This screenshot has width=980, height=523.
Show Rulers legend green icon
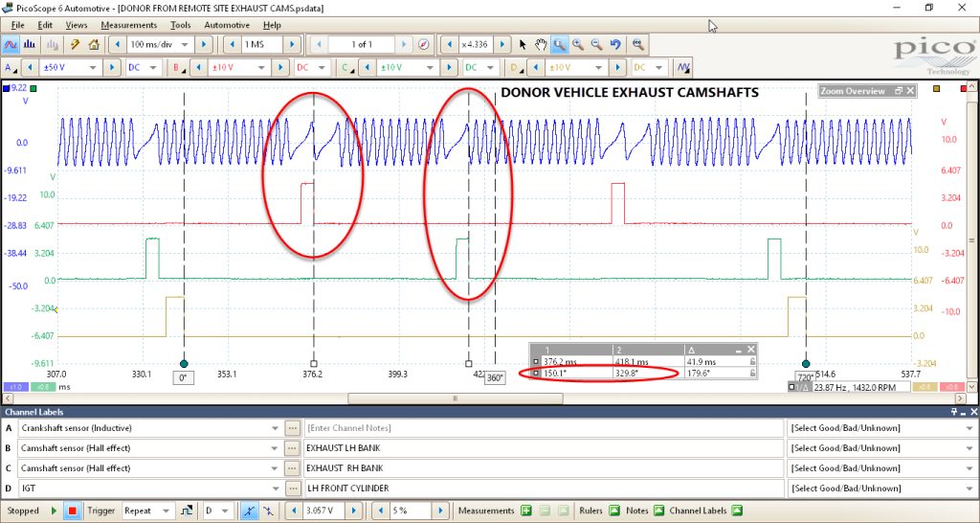[613, 512]
